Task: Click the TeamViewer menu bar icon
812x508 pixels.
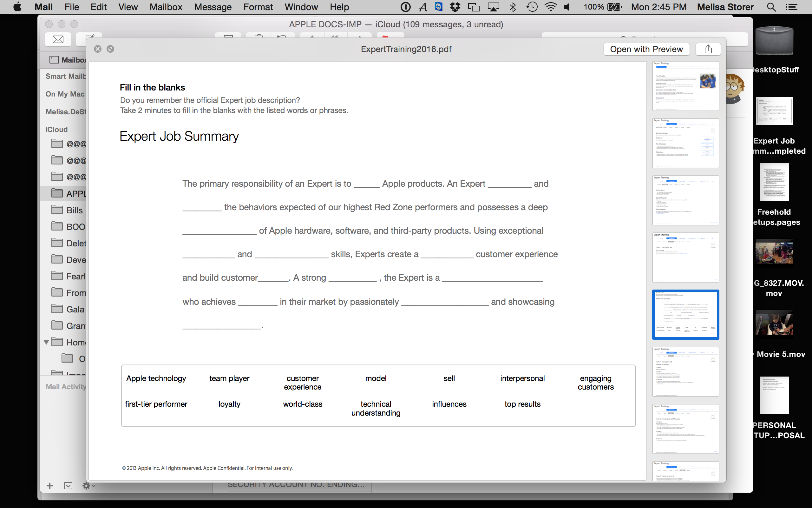Action: click(x=439, y=7)
